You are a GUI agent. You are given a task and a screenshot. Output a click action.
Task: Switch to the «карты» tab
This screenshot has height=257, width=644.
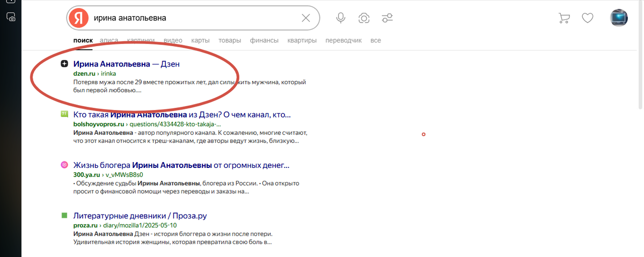tap(200, 40)
